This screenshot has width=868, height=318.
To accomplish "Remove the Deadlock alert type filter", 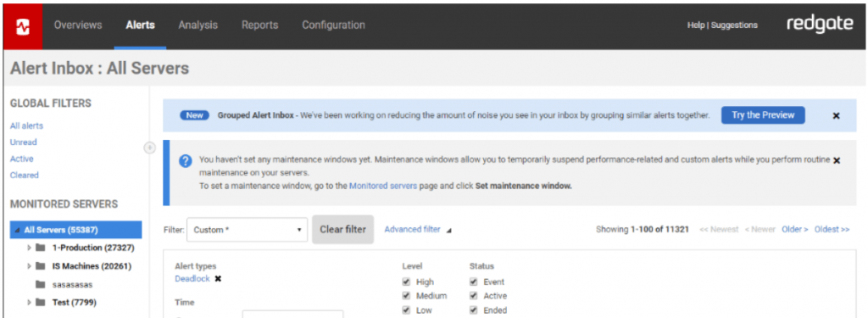I will point(218,279).
